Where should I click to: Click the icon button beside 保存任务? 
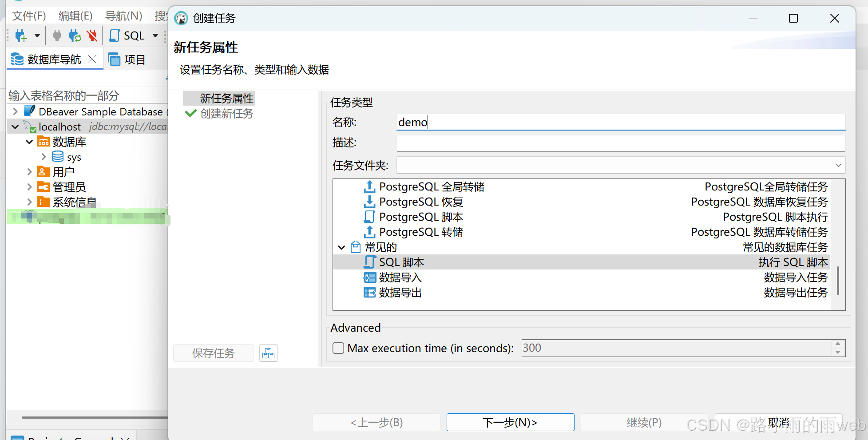[x=269, y=353]
